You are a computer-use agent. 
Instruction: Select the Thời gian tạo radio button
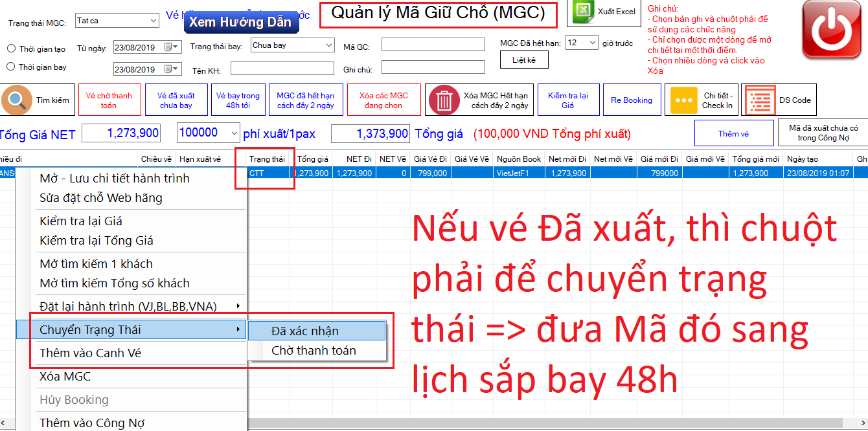pos(11,49)
